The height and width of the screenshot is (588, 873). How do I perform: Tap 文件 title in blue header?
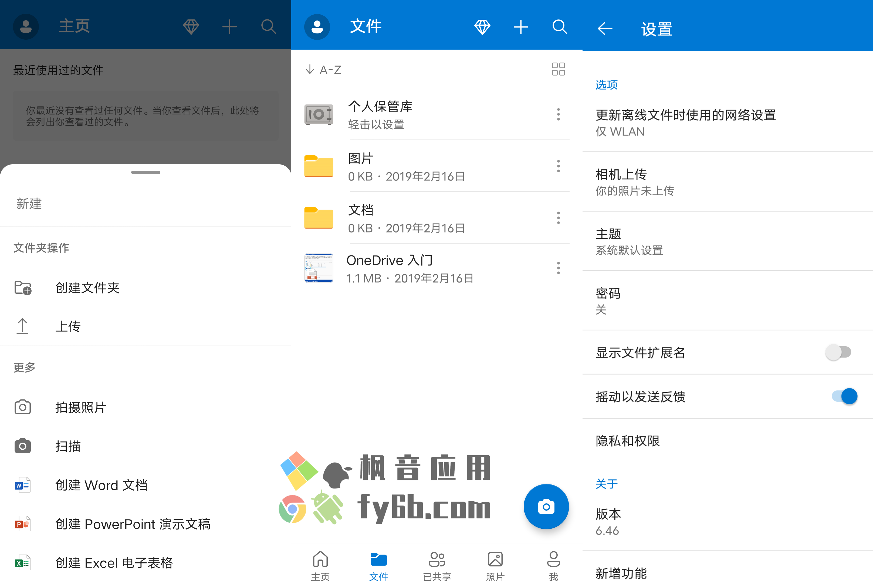366,26
